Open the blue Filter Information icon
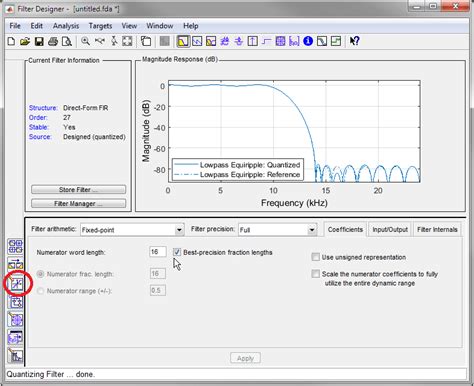This screenshot has height=386, width=474. pos(308,41)
